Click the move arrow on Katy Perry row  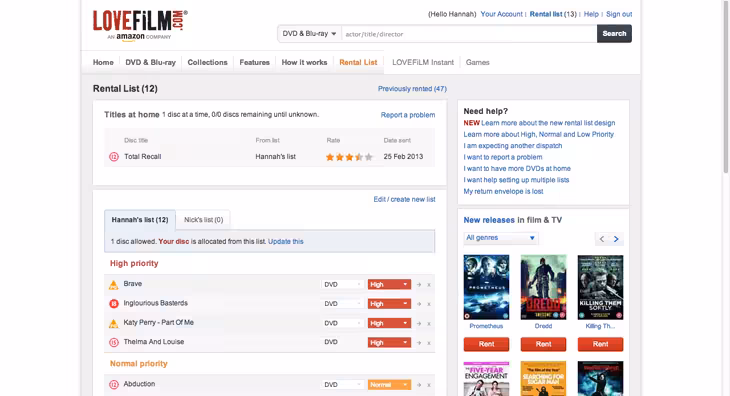click(x=419, y=323)
